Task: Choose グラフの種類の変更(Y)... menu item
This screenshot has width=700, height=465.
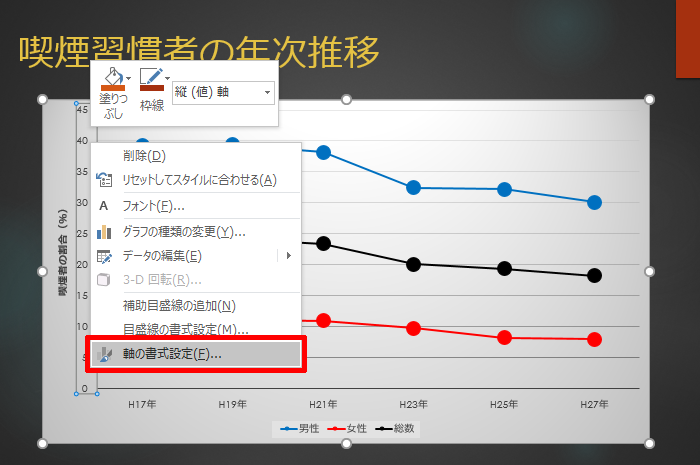Action: tap(196, 232)
